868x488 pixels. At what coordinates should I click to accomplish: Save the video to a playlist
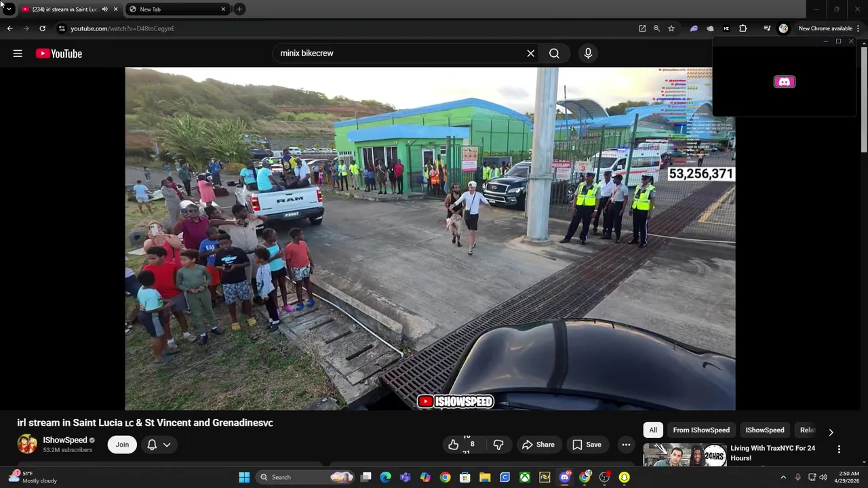pyautogui.click(x=587, y=445)
